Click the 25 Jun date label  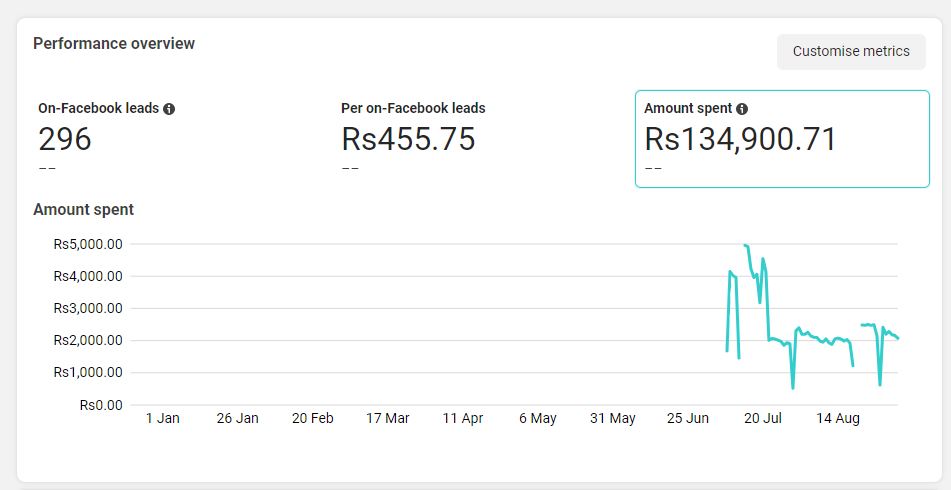pyautogui.click(x=688, y=418)
